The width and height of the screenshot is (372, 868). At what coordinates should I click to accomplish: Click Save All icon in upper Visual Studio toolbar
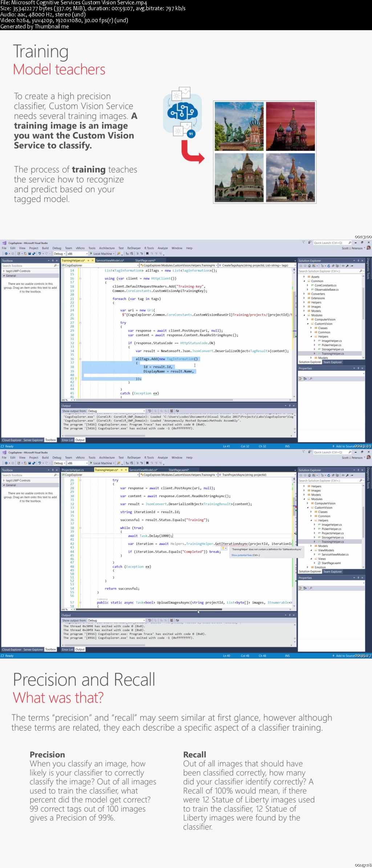[34, 254]
